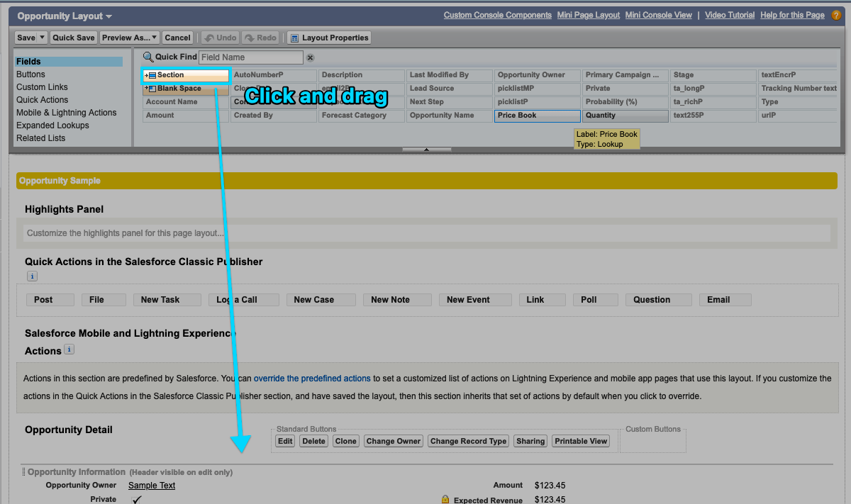Click the New Case quick action
The height and width of the screenshot is (504, 851).
(321, 300)
